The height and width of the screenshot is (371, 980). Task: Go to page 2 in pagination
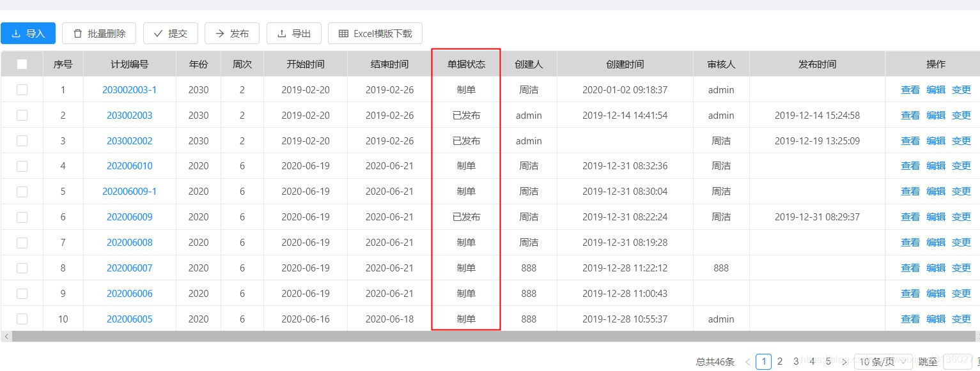coord(780,361)
